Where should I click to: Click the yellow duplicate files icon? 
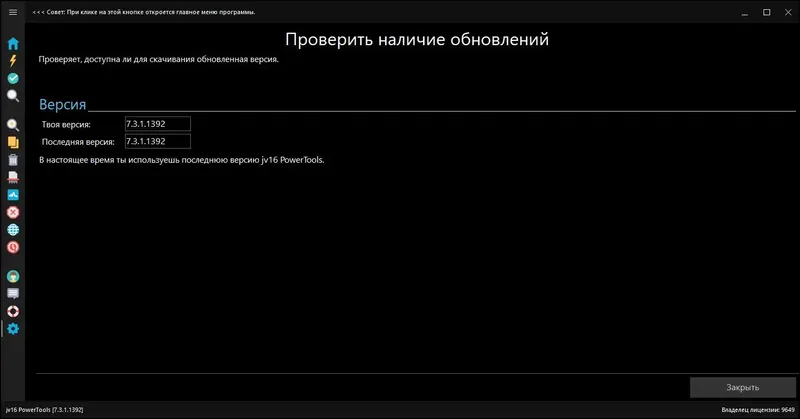coord(13,142)
